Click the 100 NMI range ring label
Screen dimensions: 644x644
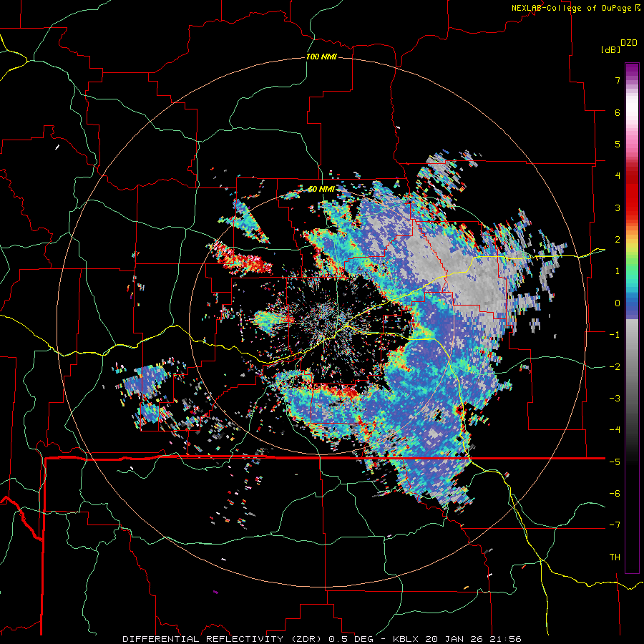(321, 57)
